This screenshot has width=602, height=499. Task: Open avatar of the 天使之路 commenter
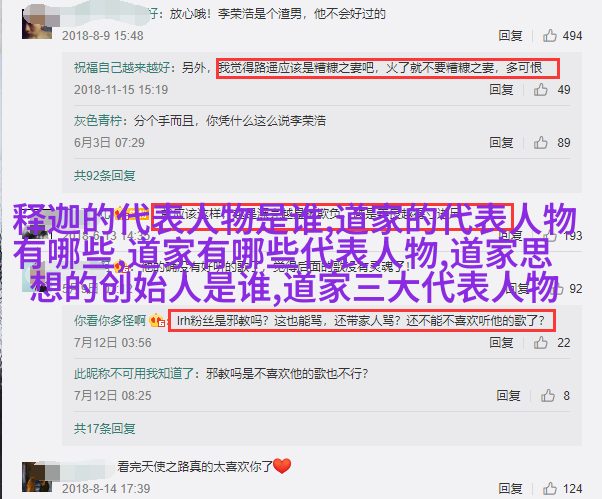click(x=37, y=477)
